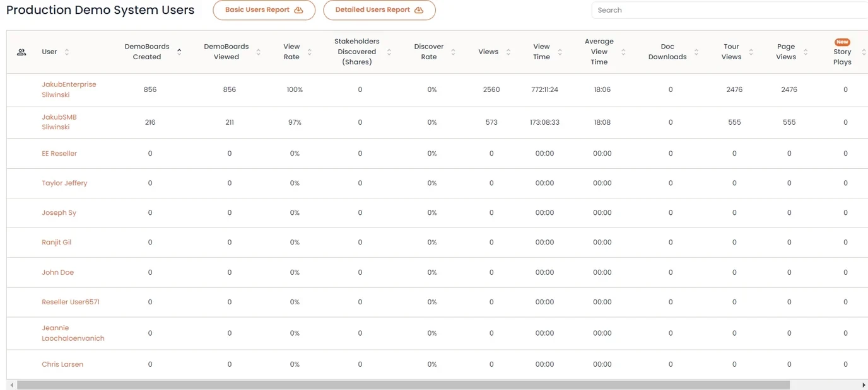Click the Tour Views sort arrows

(x=751, y=52)
